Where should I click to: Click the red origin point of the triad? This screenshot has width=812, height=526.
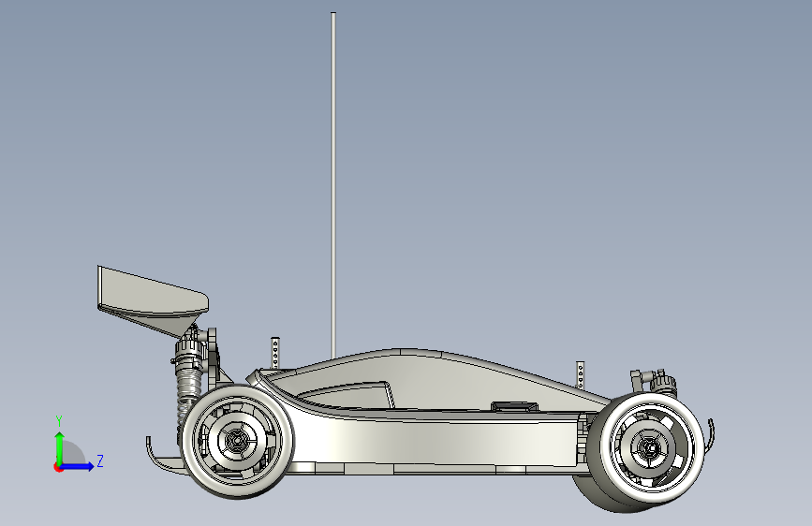[x=58, y=467]
